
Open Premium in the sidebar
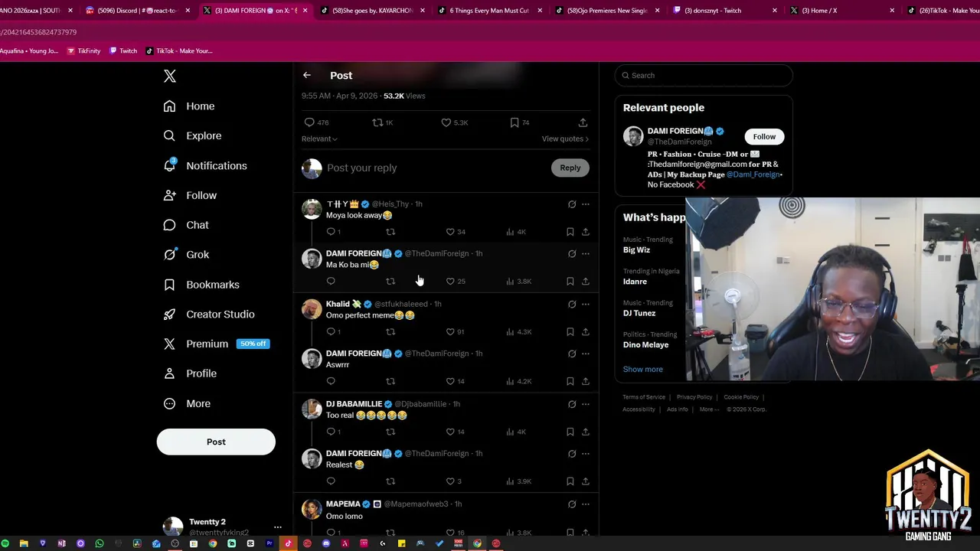216,344
